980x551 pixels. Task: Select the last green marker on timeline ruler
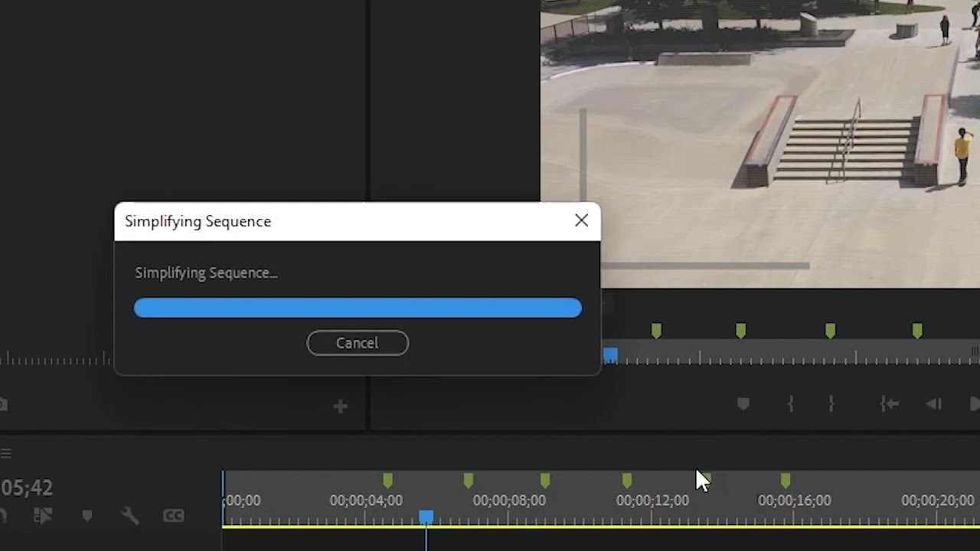(x=786, y=480)
